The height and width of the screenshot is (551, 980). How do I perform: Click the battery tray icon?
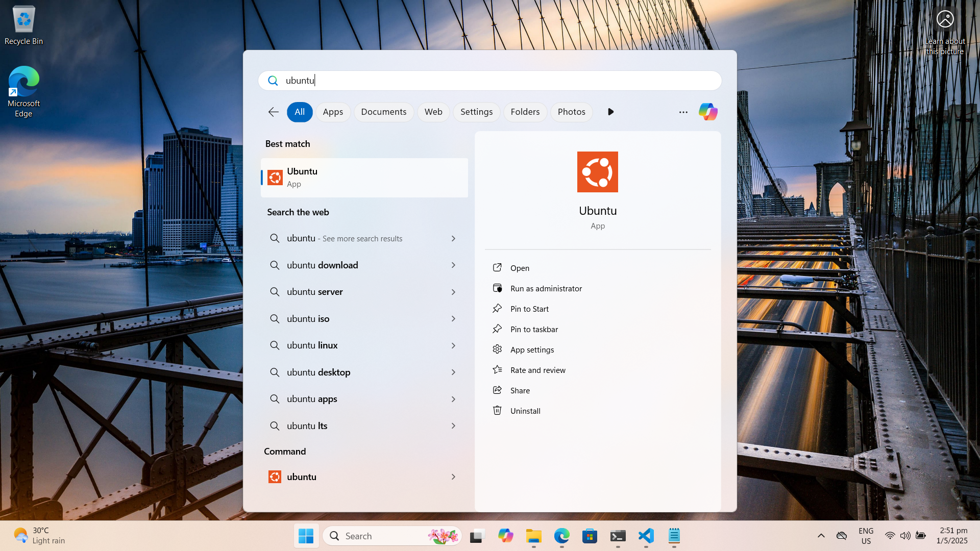(921, 536)
